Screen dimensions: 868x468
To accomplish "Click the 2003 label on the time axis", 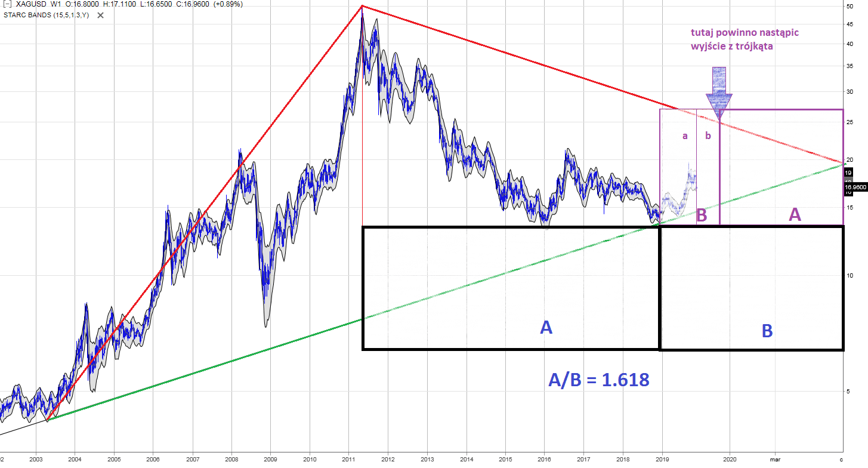I will pyautogui.click(x=35, y=460).
